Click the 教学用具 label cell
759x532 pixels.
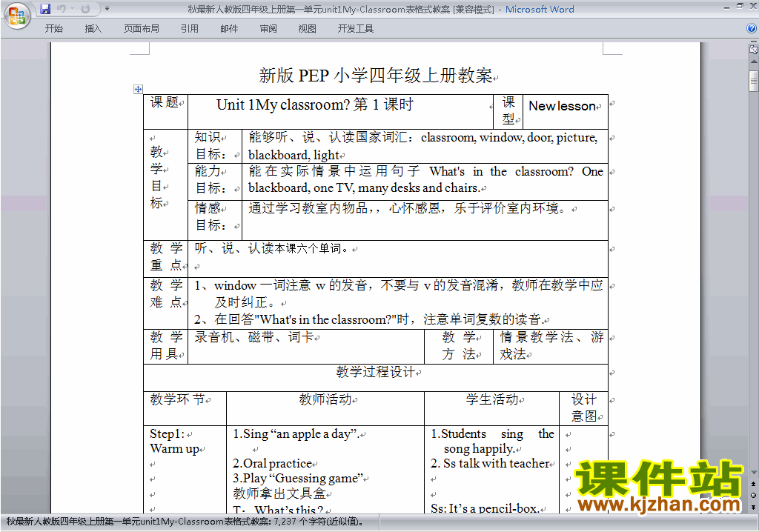coord(166,345)
